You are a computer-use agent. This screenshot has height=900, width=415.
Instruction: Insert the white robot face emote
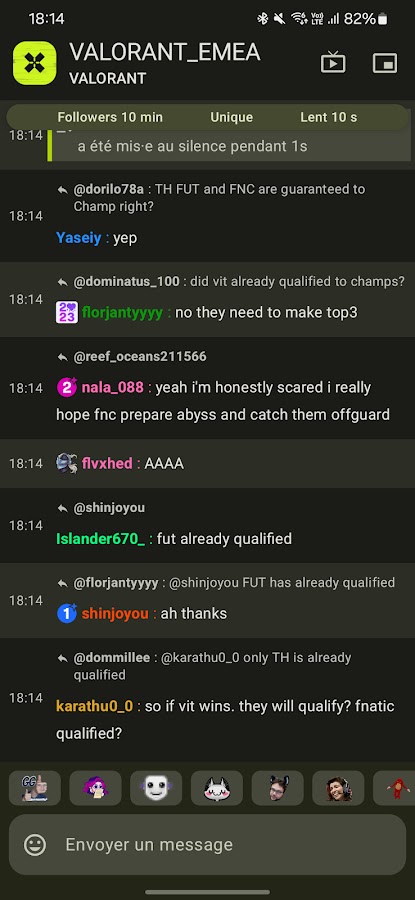(156, 788)
